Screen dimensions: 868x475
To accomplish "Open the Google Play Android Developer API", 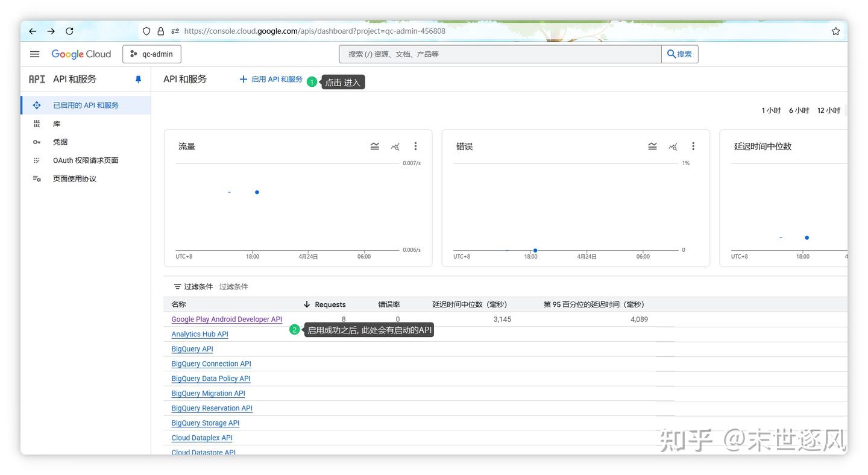I will [227, 319].
